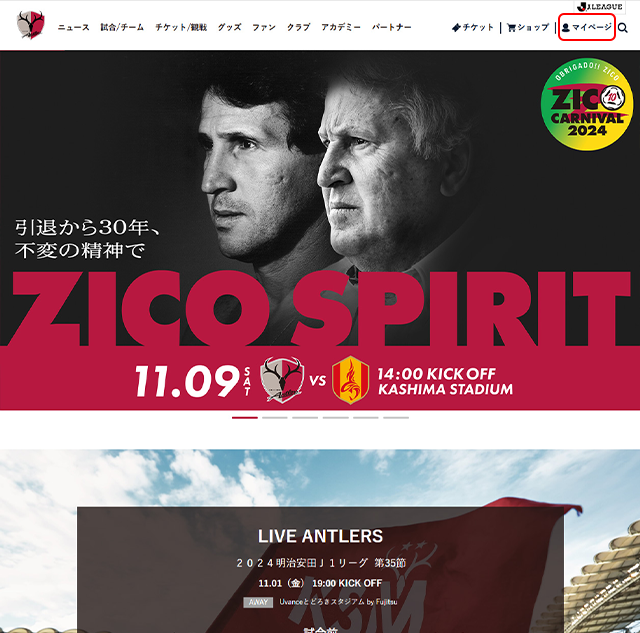640x633 pixels.
Task: Select the third carousel slide indicator
Action: 305,418
